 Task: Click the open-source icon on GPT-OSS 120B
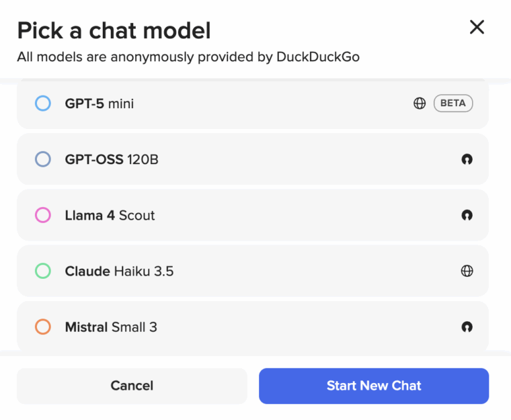click(x=467, y=159)
